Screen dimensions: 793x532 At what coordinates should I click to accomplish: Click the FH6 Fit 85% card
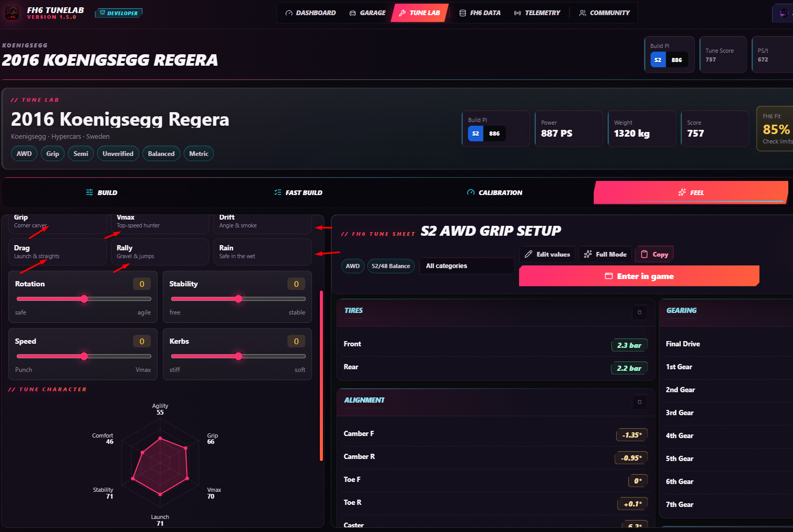pyautogui.click(x=775, y=129)
